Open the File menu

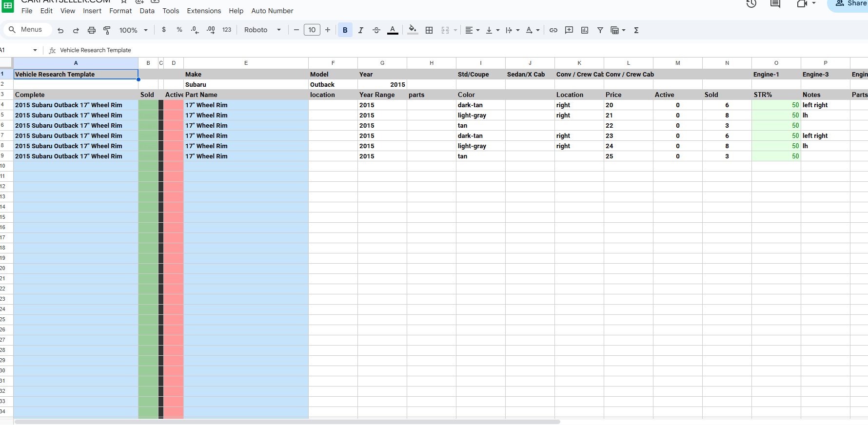click(27, 11)
